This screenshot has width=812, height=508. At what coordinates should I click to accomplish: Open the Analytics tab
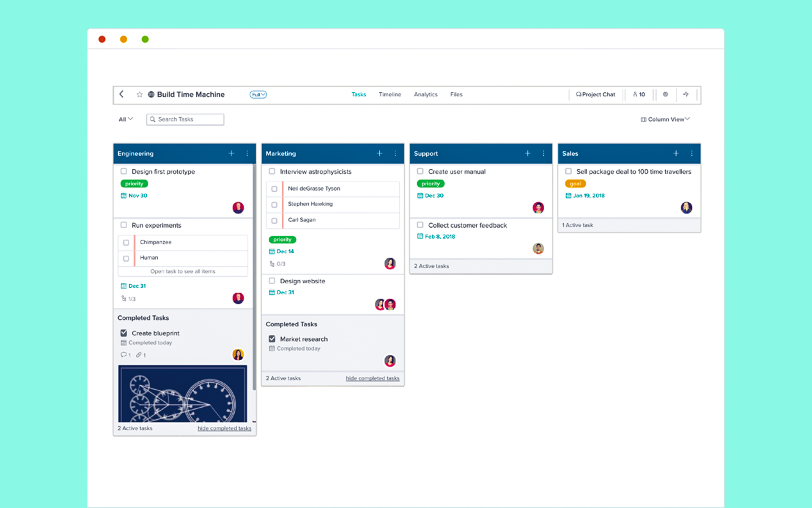(425, 94)
